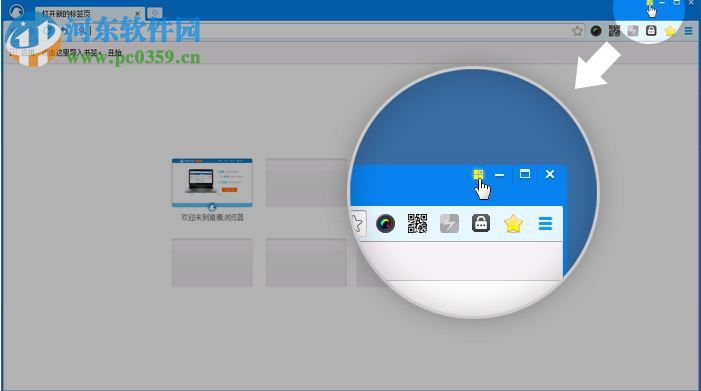Screen dimensions: 701x391
Task: Click empty tile right of the welcome thumbnail
Action: click(x=306, y=182)
